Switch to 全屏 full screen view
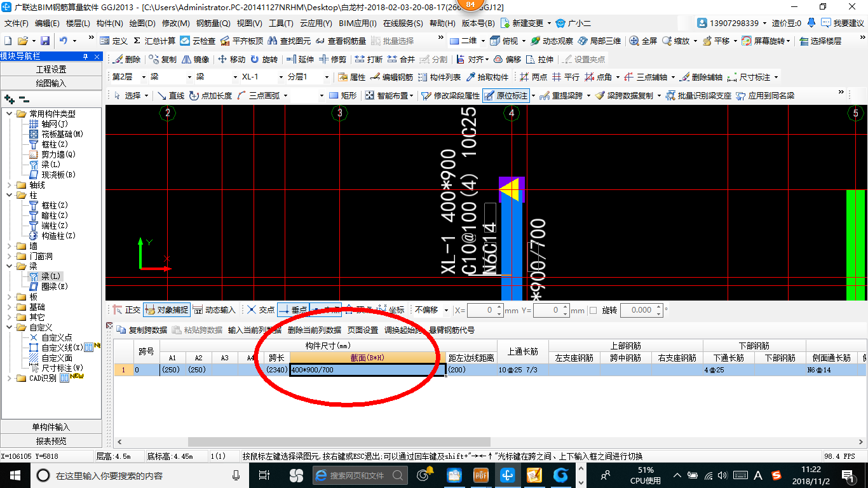 [644, 41]
